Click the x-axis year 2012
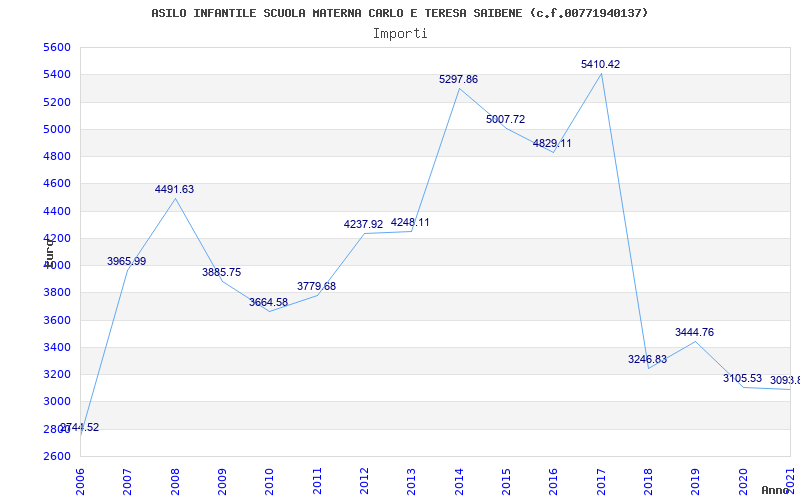Screen dimensions: 800x500 364,481
